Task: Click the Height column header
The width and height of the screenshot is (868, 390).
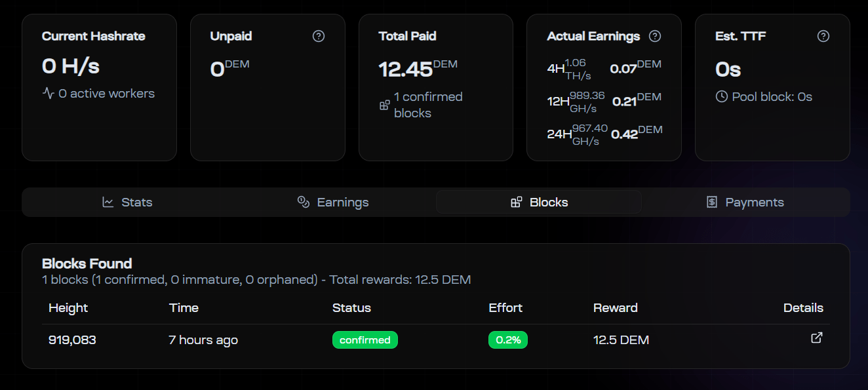Action: 68,307
